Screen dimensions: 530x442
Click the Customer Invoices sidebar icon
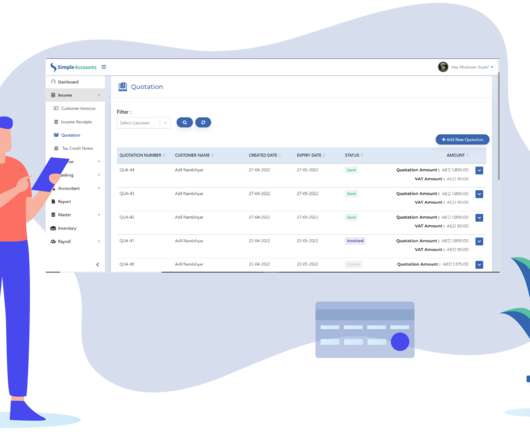point(56,108)
